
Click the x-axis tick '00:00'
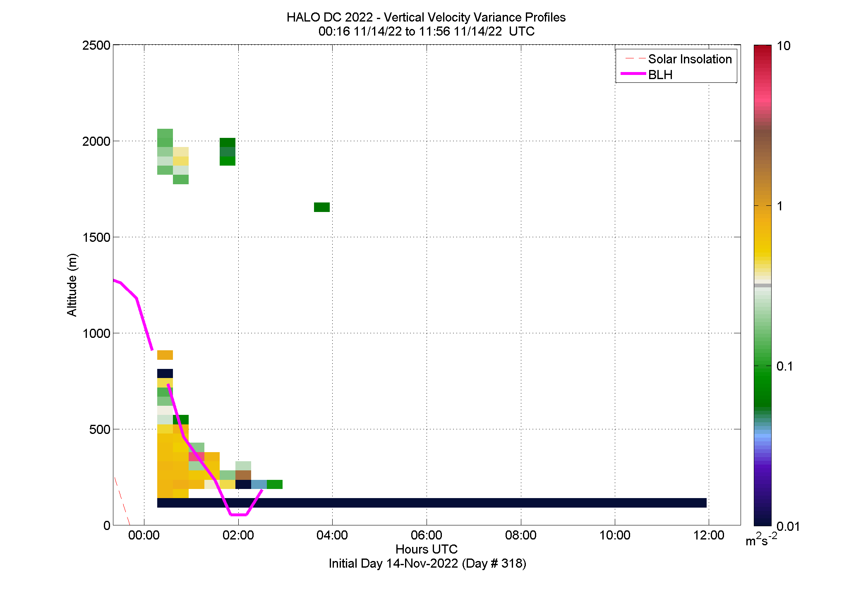(144, 535)
